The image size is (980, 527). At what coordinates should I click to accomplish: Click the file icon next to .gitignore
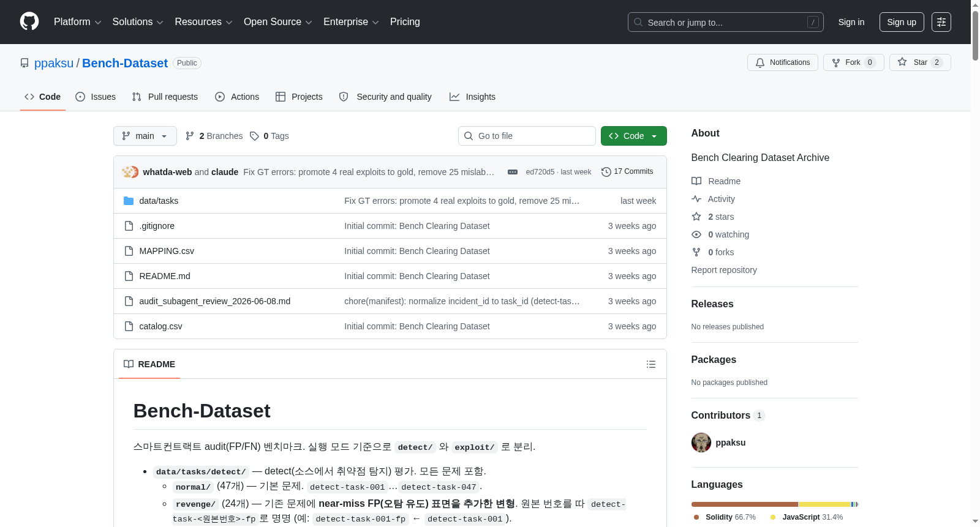[x=129, y=226]
